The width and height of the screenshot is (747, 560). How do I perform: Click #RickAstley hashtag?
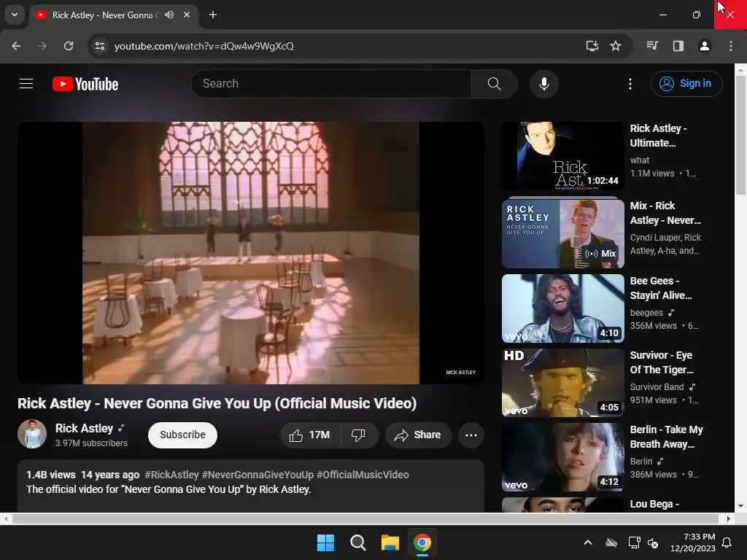click(171, 475)
